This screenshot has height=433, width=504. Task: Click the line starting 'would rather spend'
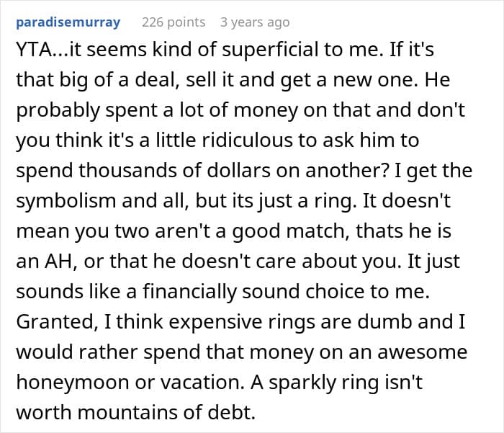point(242,352)
